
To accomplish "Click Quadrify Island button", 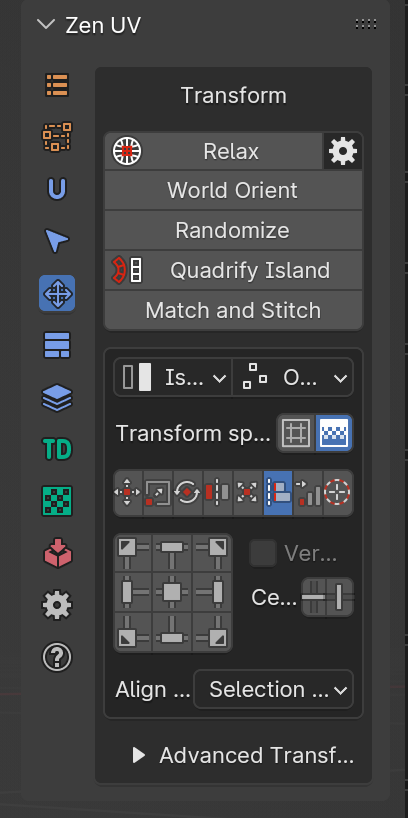I will (233, 270).
